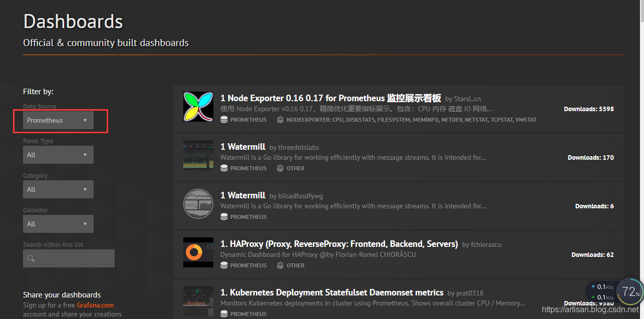Click the magnifier icon in search box
Viewport: 644px width, 319px height.
pyautogui.click(x=31, y=258)
